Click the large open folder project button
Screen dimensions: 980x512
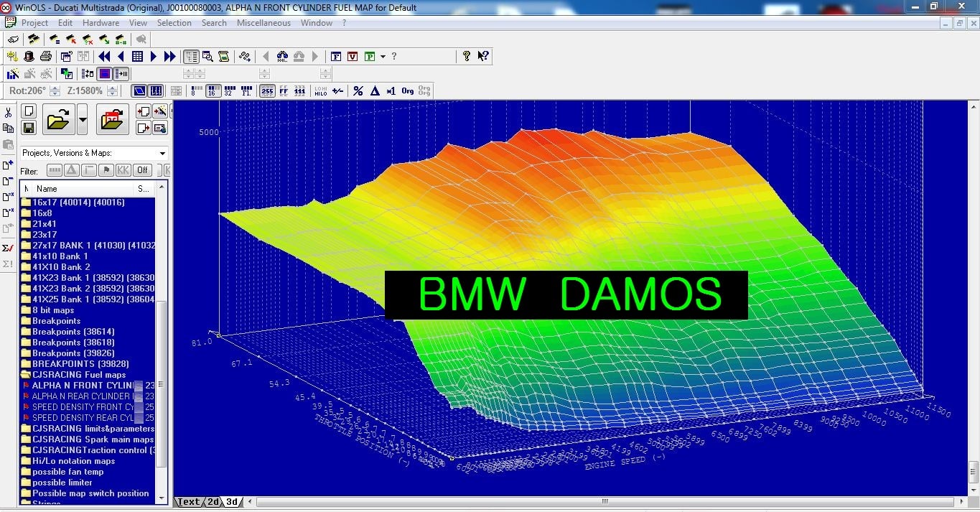point(59,119)
